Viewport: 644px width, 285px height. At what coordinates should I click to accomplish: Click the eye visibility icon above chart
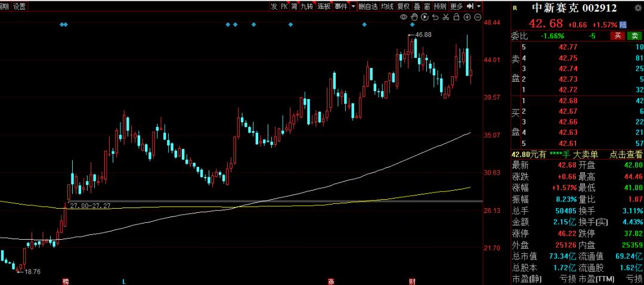pyautogui.click(x=404, y=17)
